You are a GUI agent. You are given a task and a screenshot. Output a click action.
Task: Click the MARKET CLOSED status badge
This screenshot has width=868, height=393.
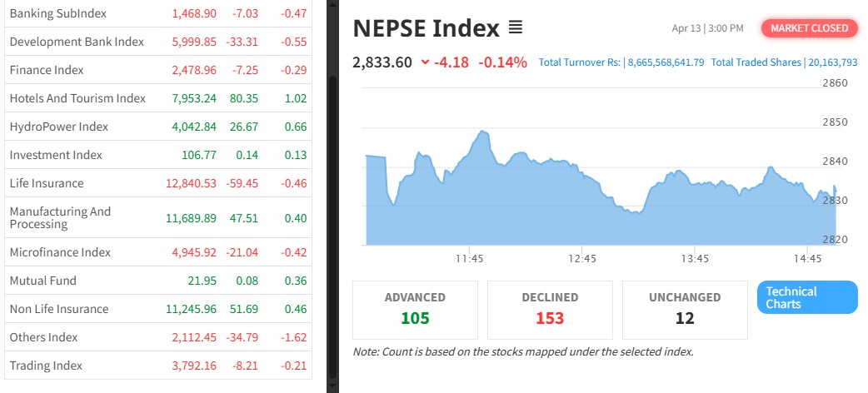pos(809,28)
